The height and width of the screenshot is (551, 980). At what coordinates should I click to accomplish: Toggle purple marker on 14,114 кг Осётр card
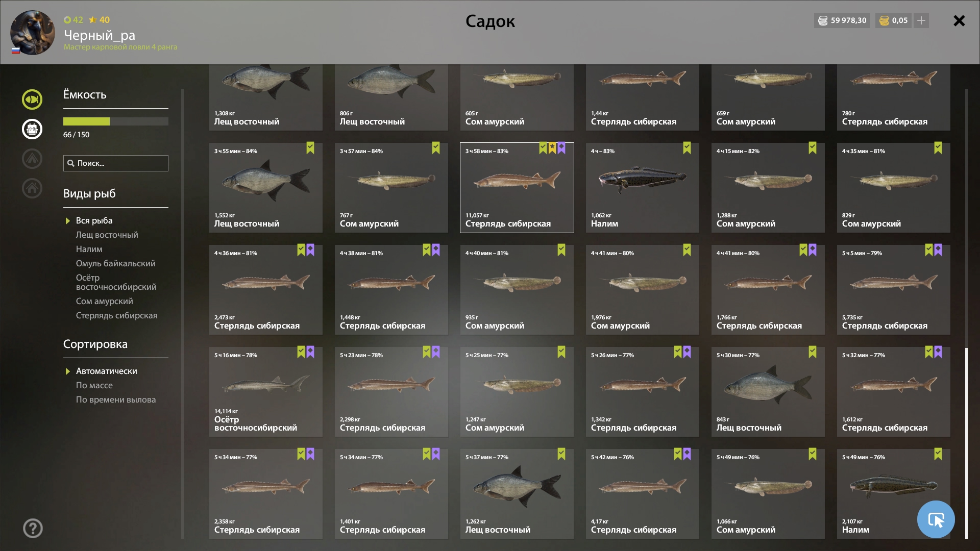click(310, 352)
